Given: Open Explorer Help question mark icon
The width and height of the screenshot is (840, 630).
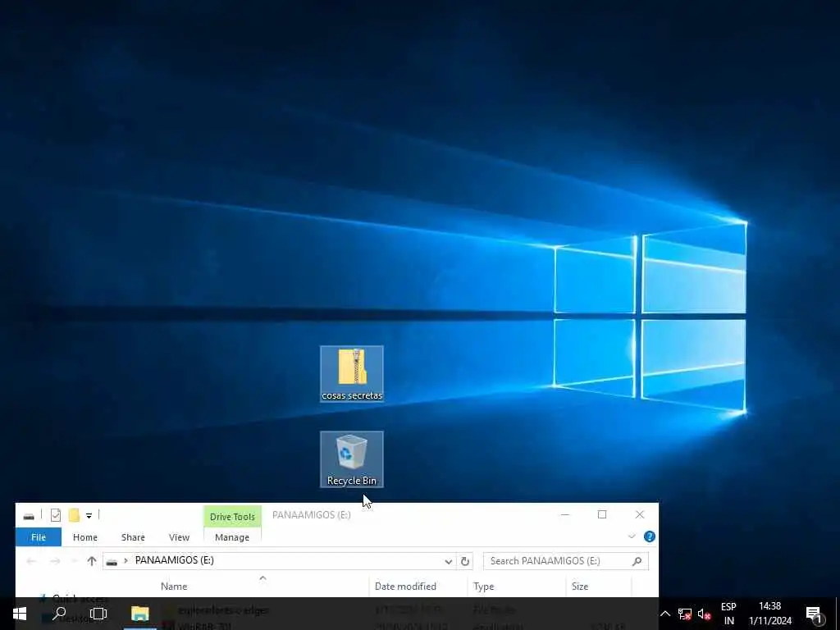Looking at the screenshot, I should tap(650, 536).
